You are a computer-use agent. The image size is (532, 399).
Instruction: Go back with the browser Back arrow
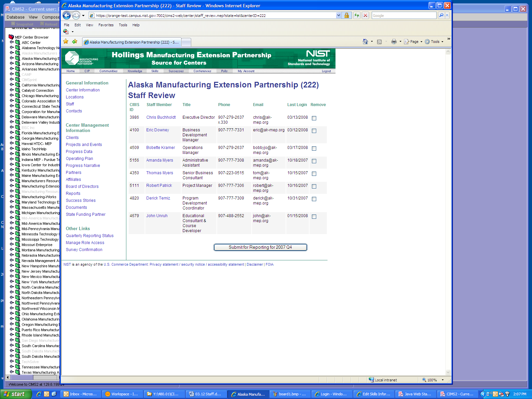point(66,15)
